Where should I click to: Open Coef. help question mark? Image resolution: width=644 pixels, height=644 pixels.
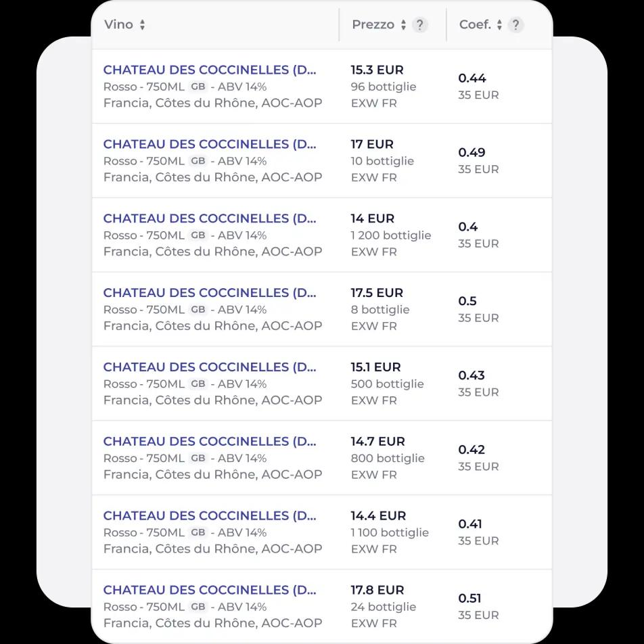pyautogui.click(x=515, y=24)
